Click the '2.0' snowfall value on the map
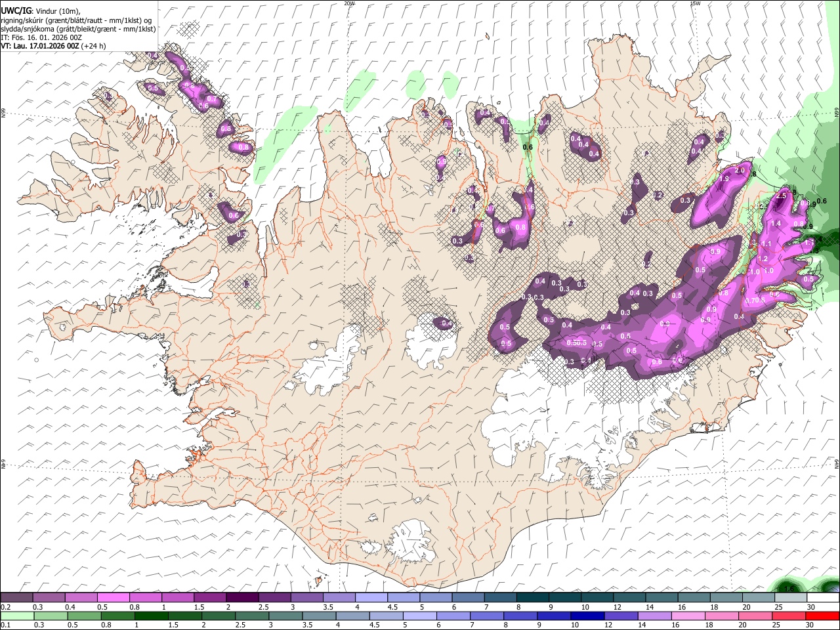The image size is (840, 630). 740,171
